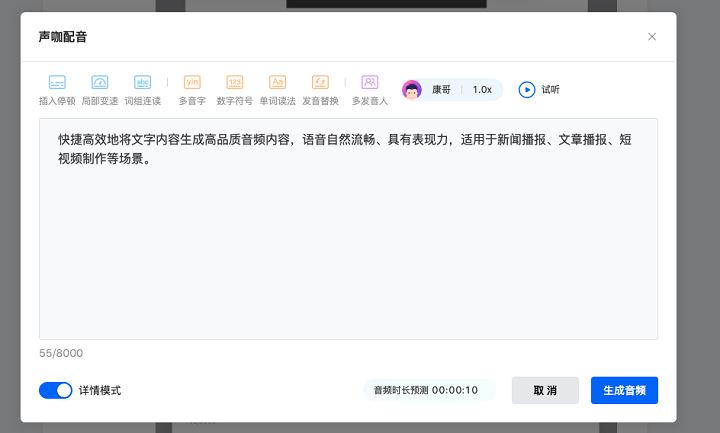Click the 55/8000 character counter
This screenshot has height=433, width=720.
tap(61, 353)
